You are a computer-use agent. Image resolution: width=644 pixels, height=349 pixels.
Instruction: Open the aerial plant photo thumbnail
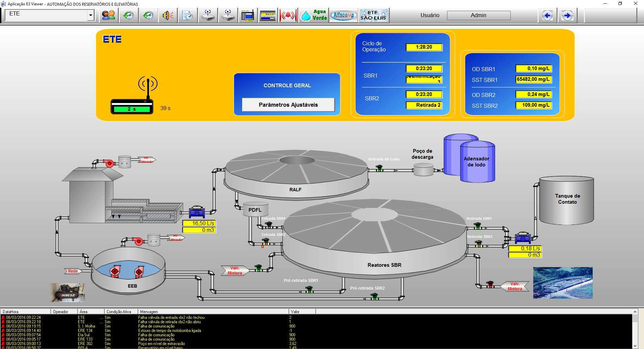pyautogui.click(x=563, y=283)
